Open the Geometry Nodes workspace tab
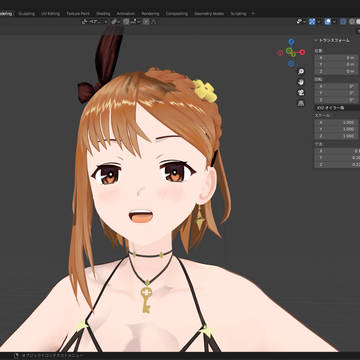The image size is (360, 360). [209, 14]
